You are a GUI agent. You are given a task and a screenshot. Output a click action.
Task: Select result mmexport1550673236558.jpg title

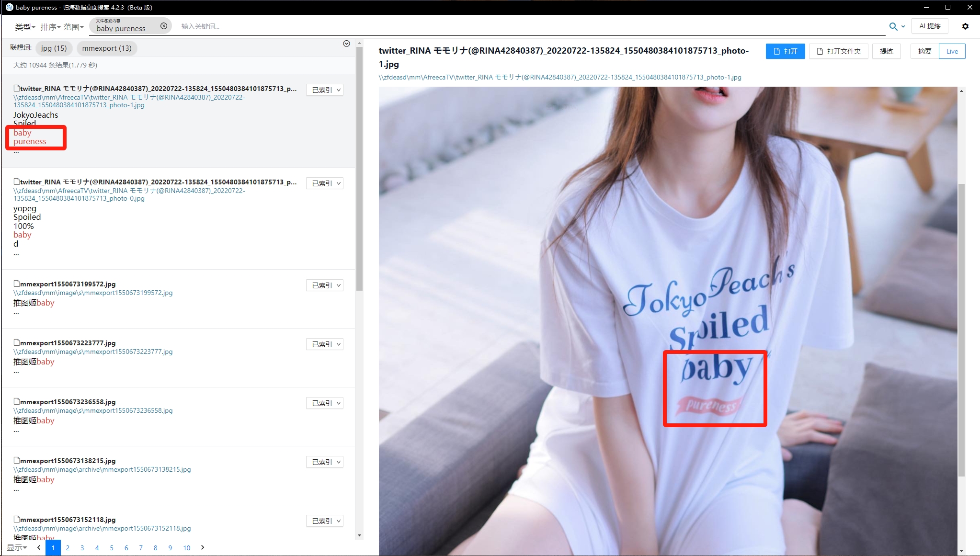click(x=68, y=402)
